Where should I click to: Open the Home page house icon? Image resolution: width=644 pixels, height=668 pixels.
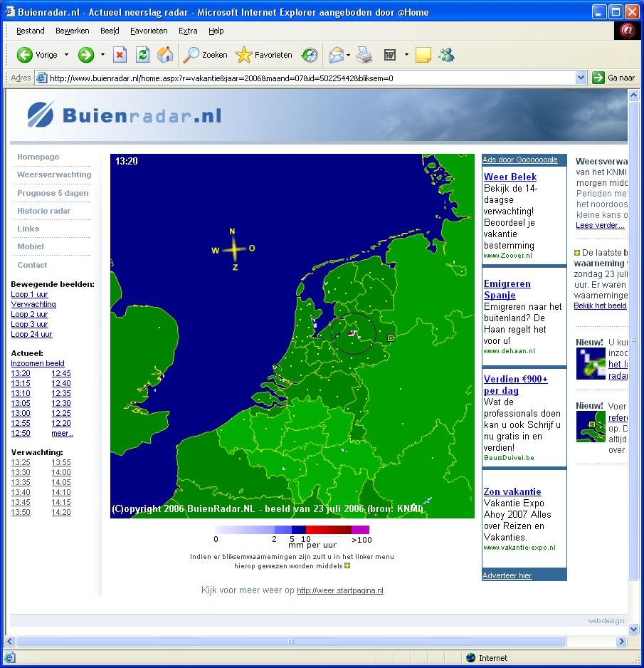165,55
